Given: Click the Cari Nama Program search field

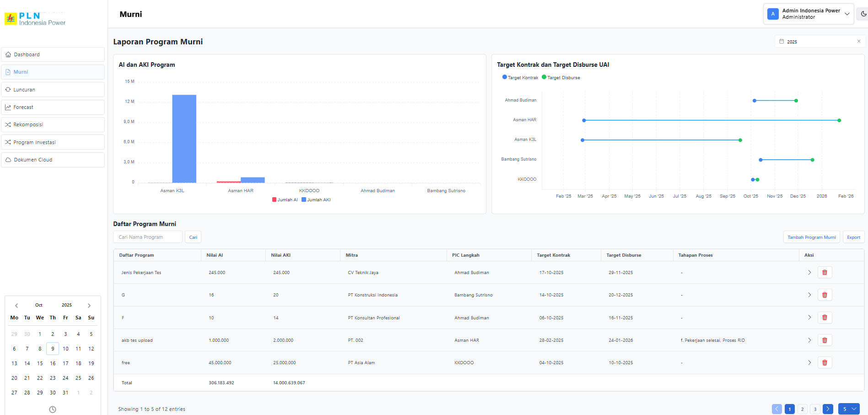Looking at the screenshot, I should tap(148, 237).
